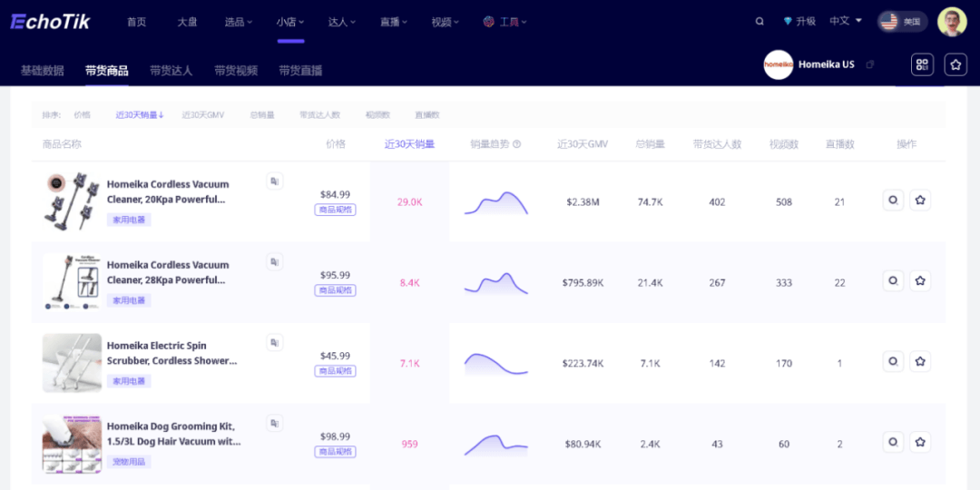The image size is (980, 490).
Task: Switch to the 带货视频 tab
Action: tap(236, 71)
